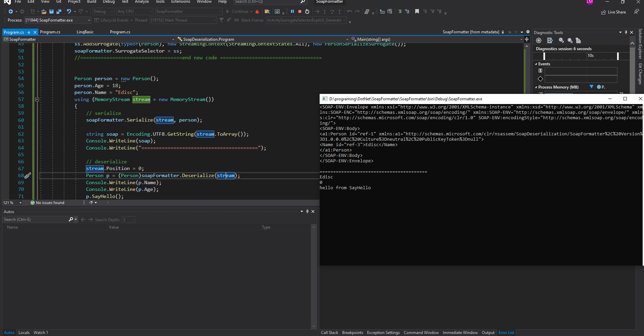Open the Immediate Window tab

click(x=460, y=333)
